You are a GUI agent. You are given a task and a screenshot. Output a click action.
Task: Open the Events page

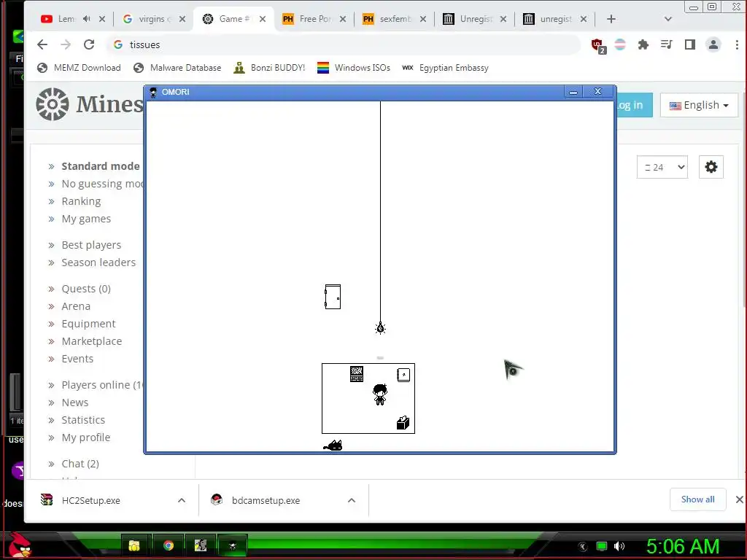coord(77,359)
